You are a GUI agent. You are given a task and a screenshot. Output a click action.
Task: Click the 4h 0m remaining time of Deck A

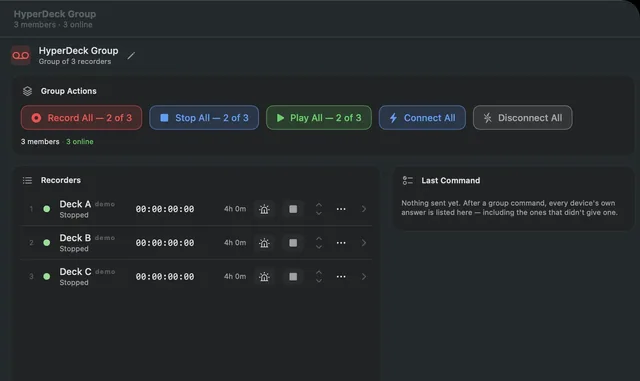pos(235,209)
